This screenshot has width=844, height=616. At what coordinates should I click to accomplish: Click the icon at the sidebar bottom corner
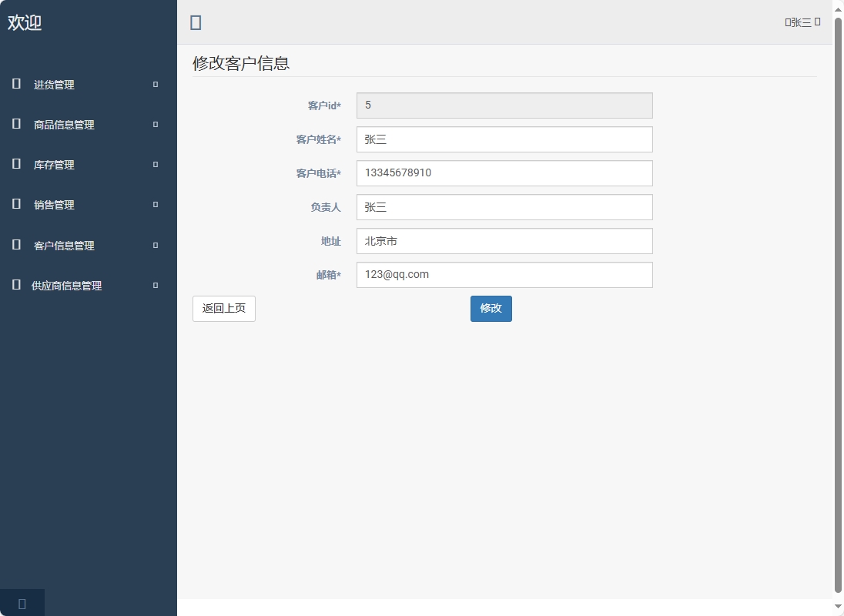click(x=22, y=603)
